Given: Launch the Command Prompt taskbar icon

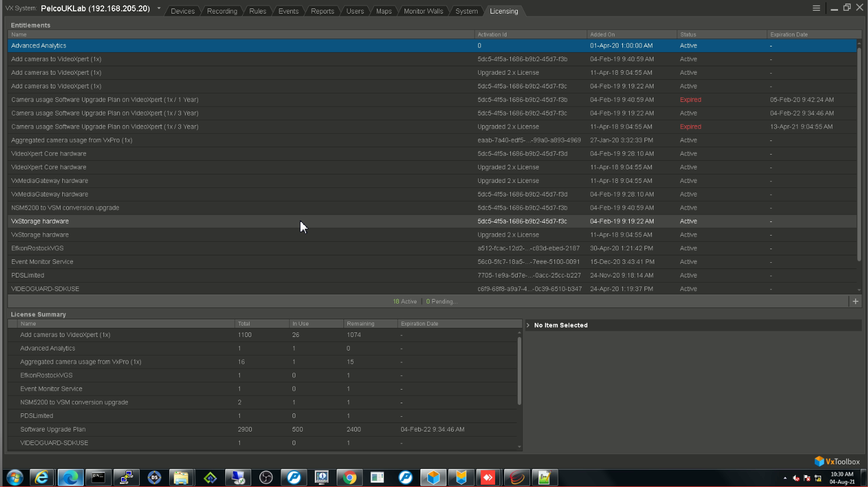Looking at the screenshot, I should [98, 477].
